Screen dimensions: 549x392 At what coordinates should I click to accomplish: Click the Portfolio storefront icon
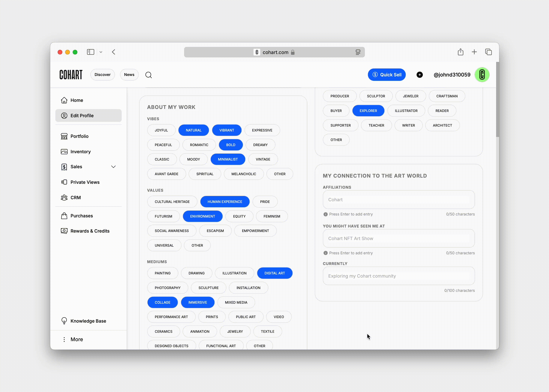(64, 136)
